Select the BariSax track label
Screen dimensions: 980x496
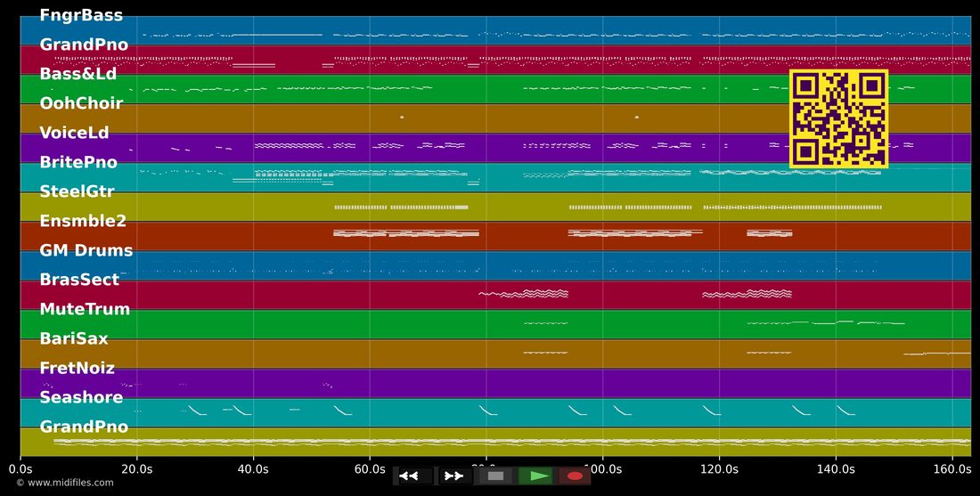74,338
